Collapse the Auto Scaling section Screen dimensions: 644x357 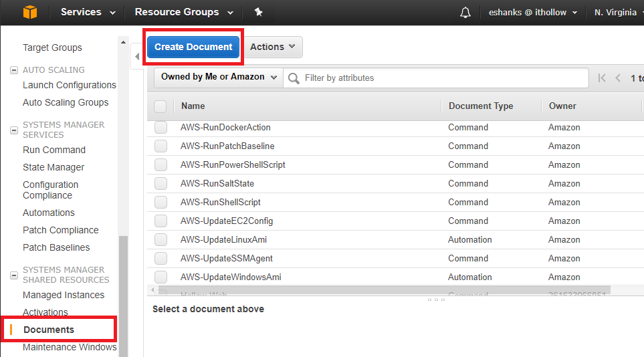(14, 70)
